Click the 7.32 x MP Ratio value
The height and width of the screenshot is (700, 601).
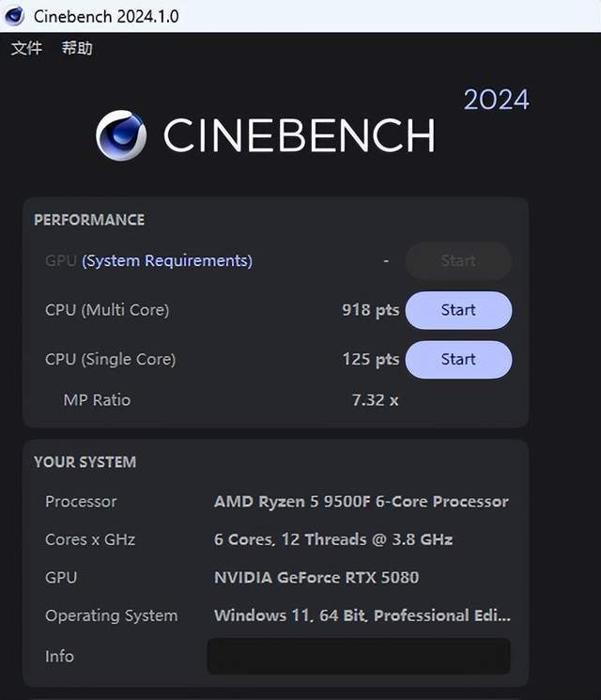(375, 400)
